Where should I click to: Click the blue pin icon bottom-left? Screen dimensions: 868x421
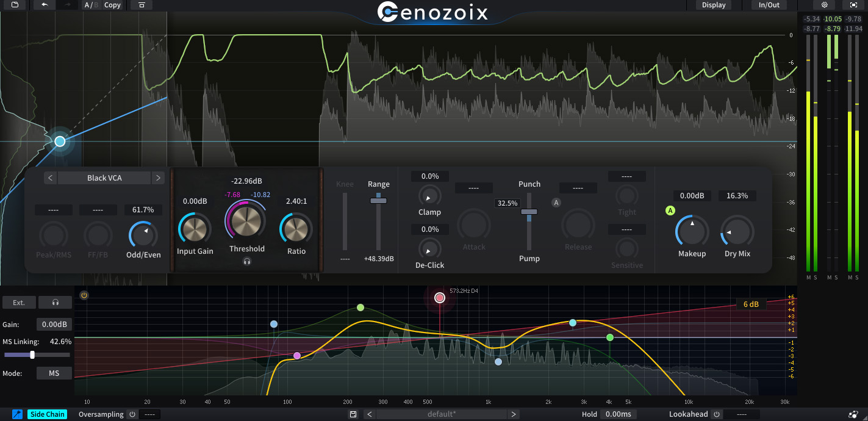17,414
